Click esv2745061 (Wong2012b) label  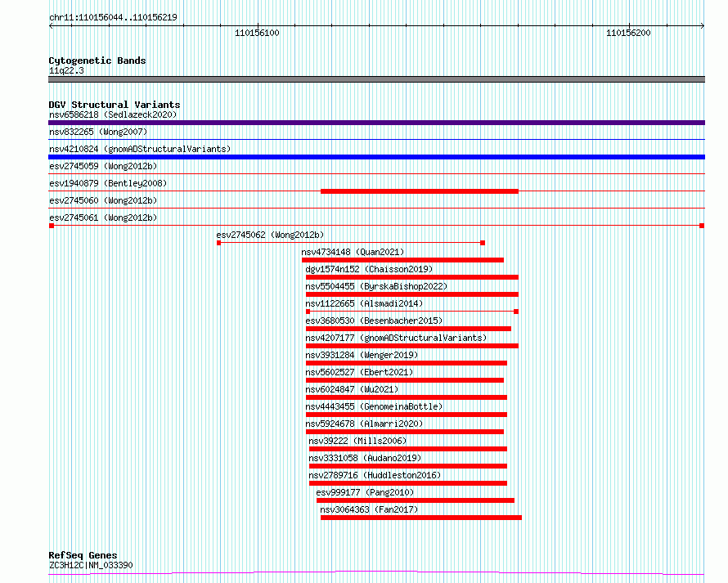pyautogui.click(x=103, y=218)
